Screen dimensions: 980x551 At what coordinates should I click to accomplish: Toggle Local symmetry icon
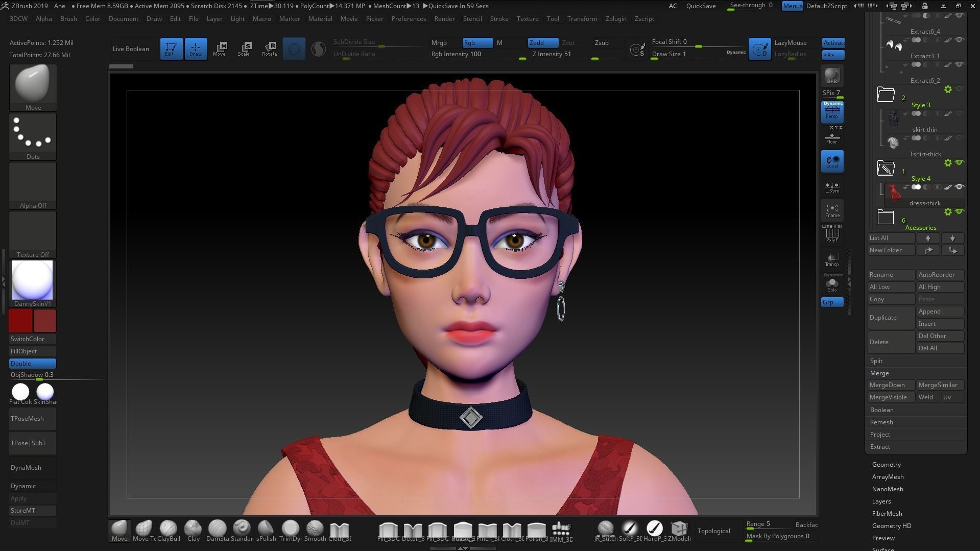[x=832, y=161]
